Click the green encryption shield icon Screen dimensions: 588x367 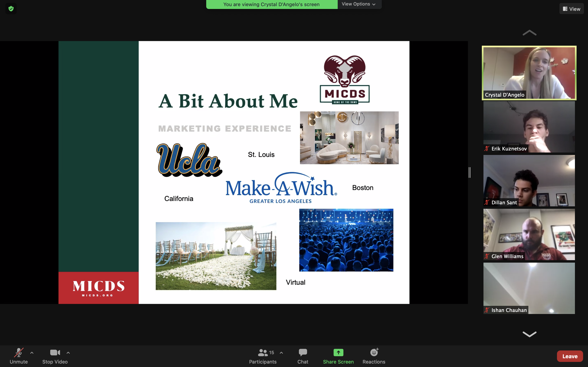(x=11, y=9)
